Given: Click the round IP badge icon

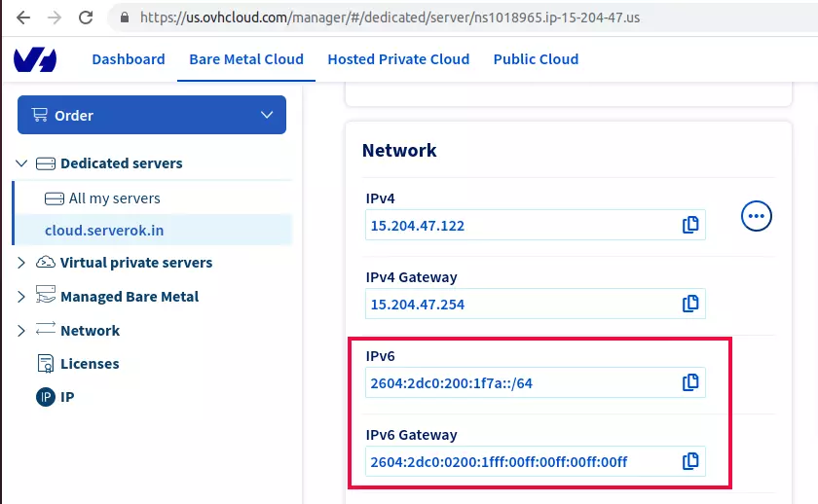Looking at the screenshot, I should point(46,397).
